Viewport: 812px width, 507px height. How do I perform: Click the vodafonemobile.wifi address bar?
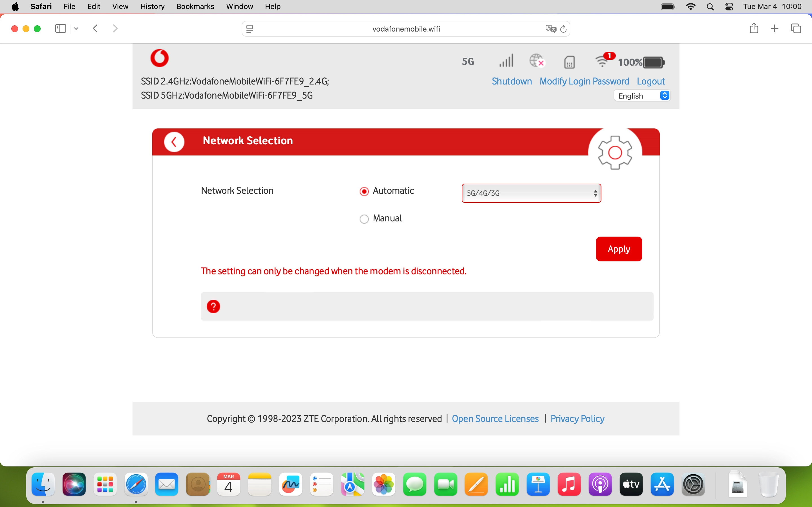tap(406, 28)
